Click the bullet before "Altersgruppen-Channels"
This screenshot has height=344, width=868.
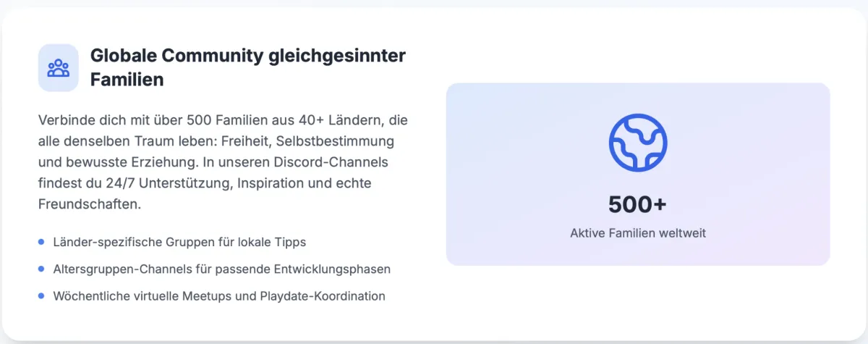point(41,269)
